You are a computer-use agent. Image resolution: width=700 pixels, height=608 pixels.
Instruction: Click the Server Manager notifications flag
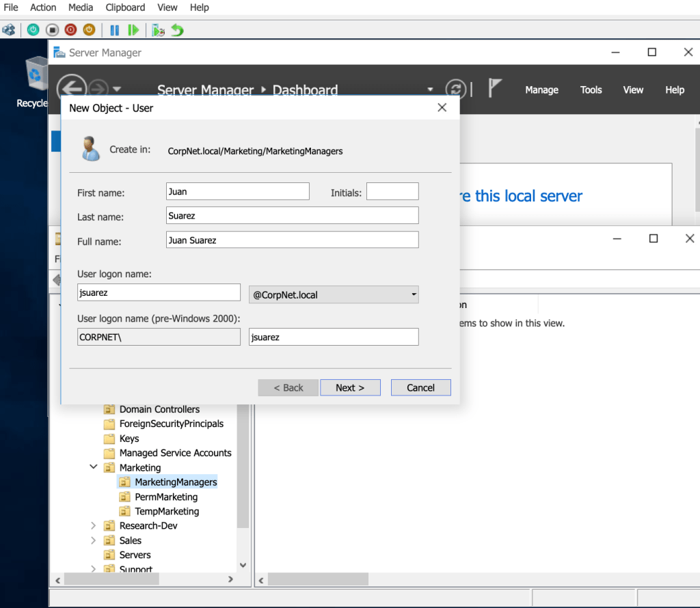click(495, 88)
